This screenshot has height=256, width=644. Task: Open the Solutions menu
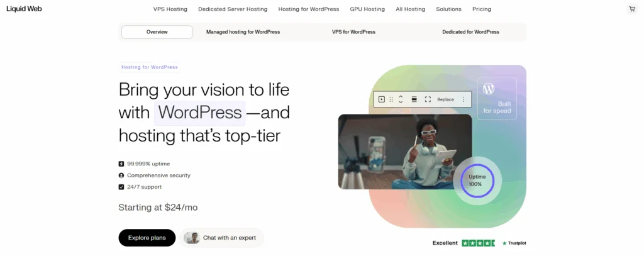click(448, 9)
